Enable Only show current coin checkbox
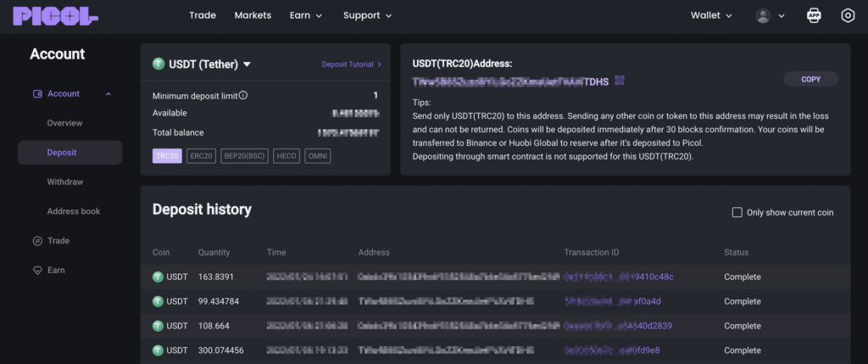 tap(737, 212)
